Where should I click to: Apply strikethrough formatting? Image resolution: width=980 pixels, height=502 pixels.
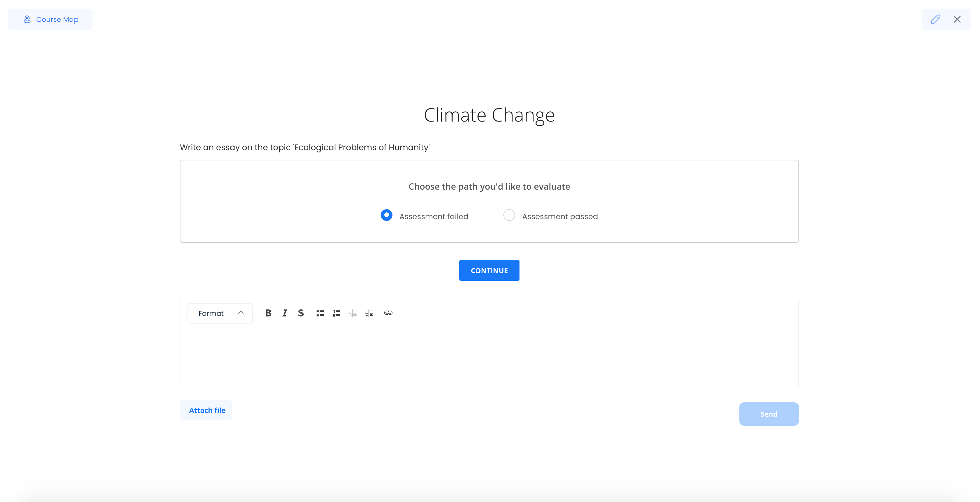tap(300, 313)
